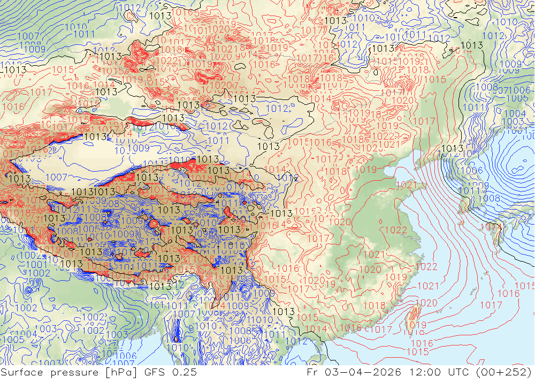Click the blue "(1006" label over Korea

(x=471, y=170)
